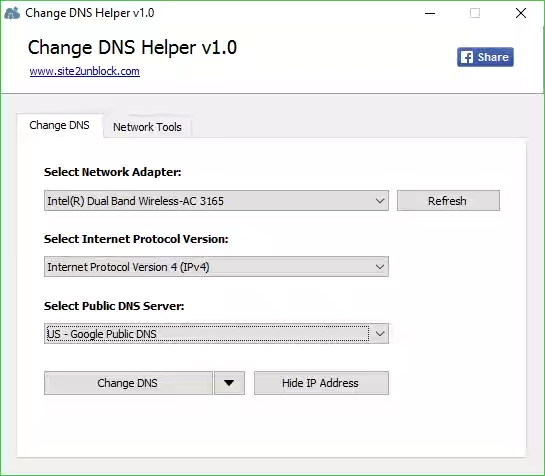Click the Facebook Share button
Image resolution: width=545 pixels, height=476 pixels.
(x=485, y=57)
